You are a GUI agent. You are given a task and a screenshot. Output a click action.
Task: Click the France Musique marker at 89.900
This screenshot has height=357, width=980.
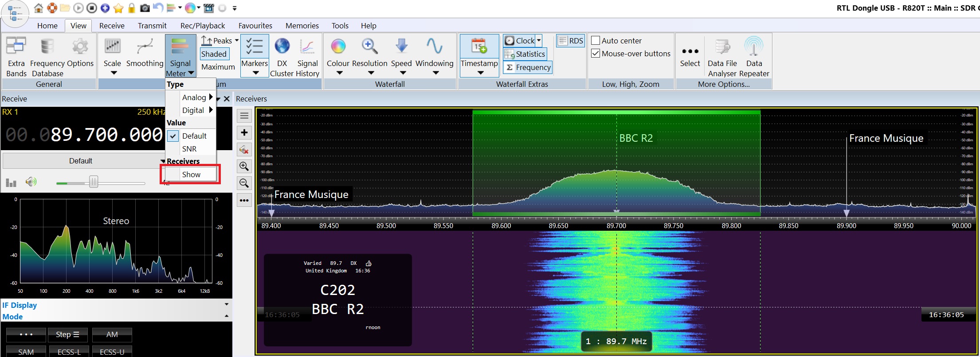click(886, 139)
